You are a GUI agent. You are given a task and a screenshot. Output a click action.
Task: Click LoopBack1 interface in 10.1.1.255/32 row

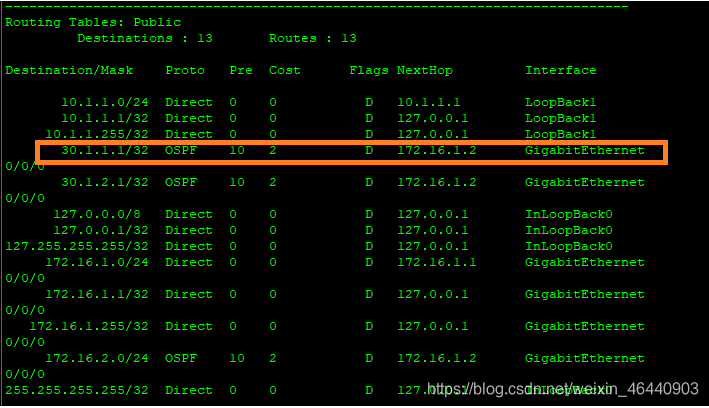[561, 134]
